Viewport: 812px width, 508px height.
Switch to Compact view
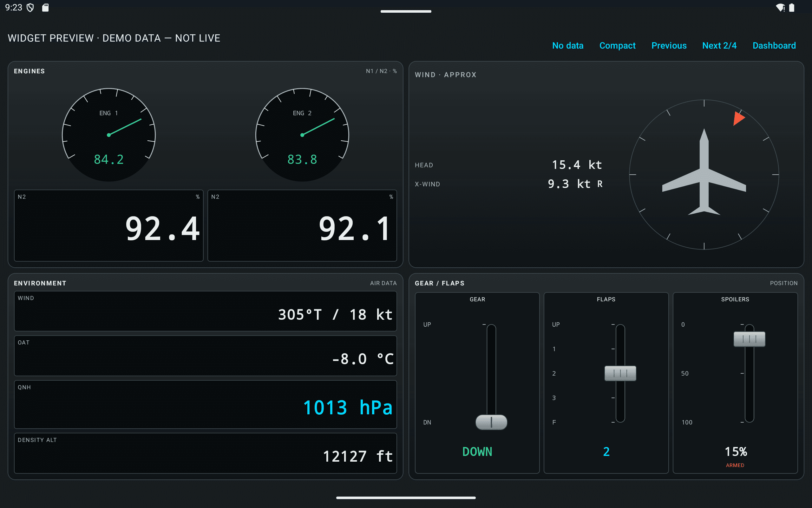click(617, 45)
